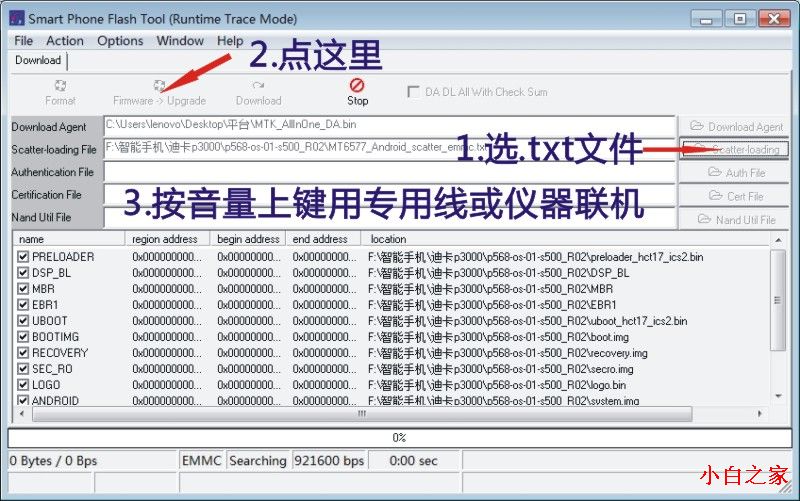Click the horizontal scrollbar right arrow
This screenshot has height=501, width=800.
(760, 414)
